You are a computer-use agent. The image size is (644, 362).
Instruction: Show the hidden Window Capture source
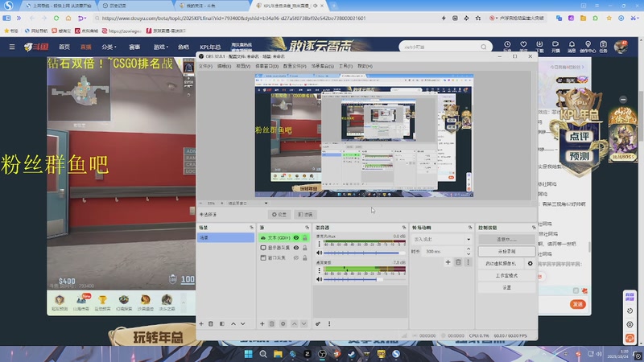click(x=296, y=257)
